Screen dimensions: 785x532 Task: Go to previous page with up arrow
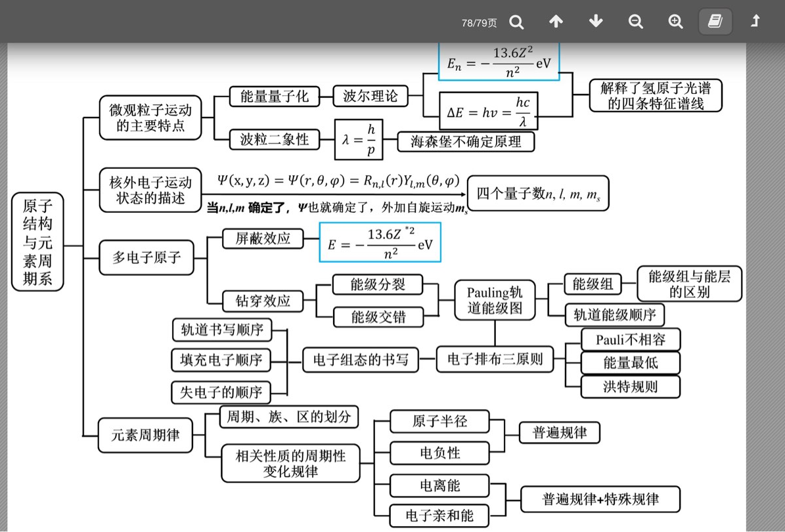tap(556, 22)
